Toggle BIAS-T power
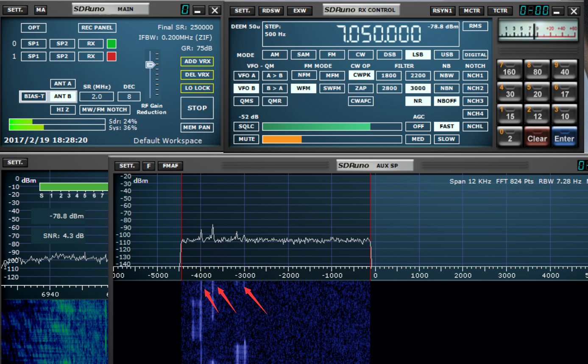 point(34,96)
